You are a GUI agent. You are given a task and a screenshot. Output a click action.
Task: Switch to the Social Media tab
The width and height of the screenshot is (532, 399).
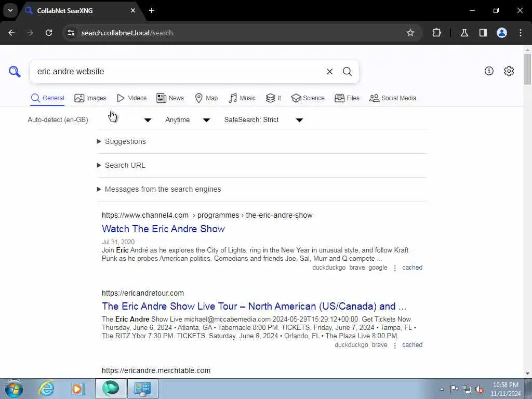[x=393, y=98]
